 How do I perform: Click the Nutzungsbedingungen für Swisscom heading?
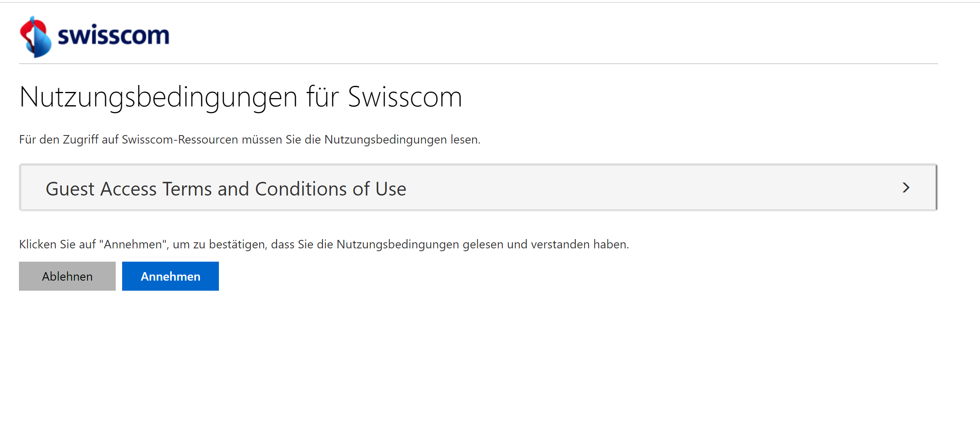click(x=241, y=98)
